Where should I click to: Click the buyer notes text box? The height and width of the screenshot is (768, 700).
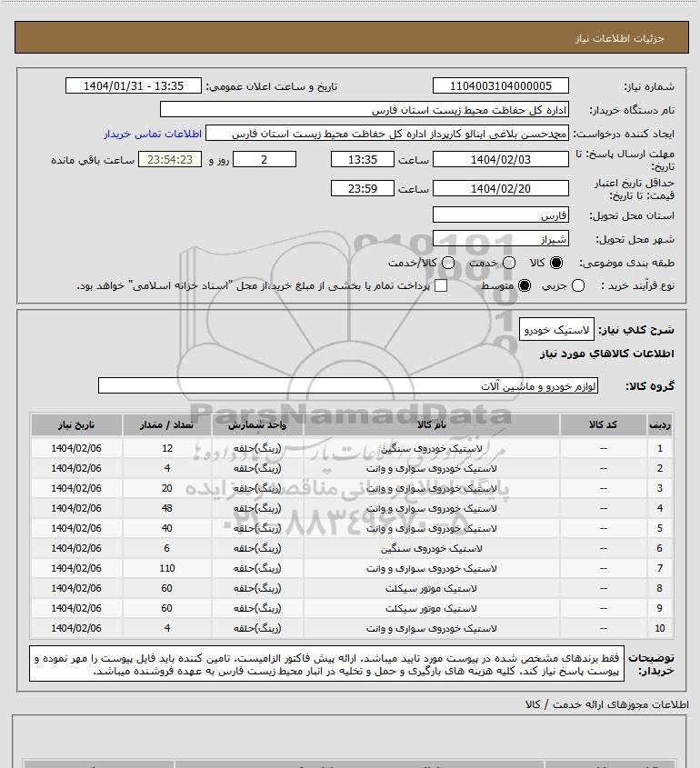tap(326, 664)
